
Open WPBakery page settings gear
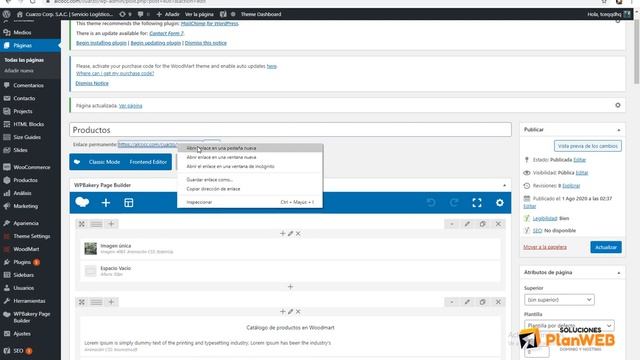pos(500,202)
